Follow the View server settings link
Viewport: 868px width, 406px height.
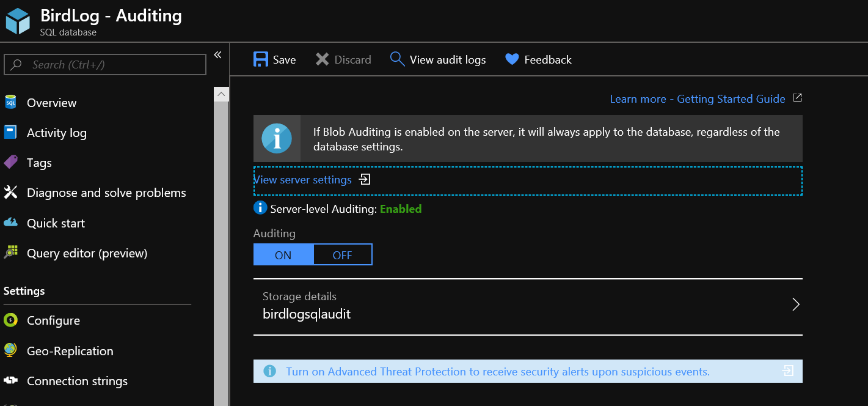303,180
